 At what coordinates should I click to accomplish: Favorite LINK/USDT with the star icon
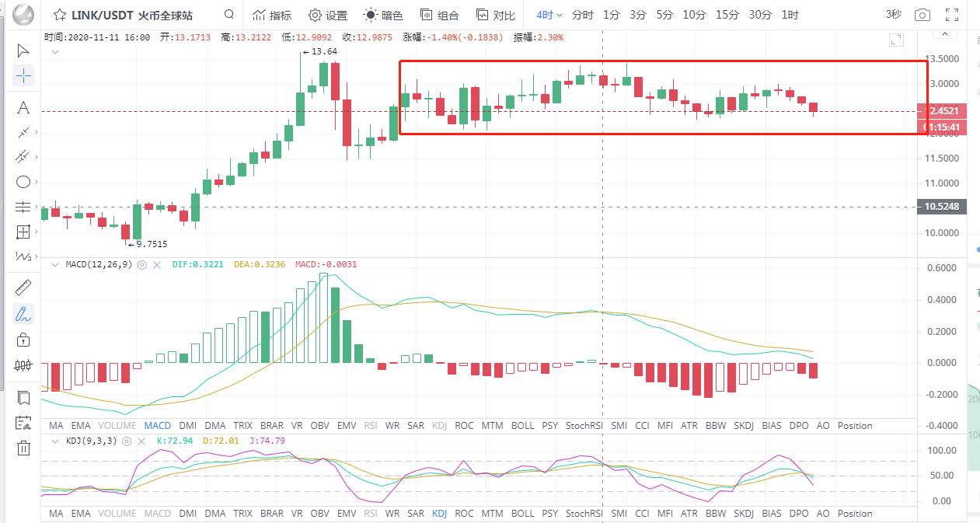tap(59, 15)
